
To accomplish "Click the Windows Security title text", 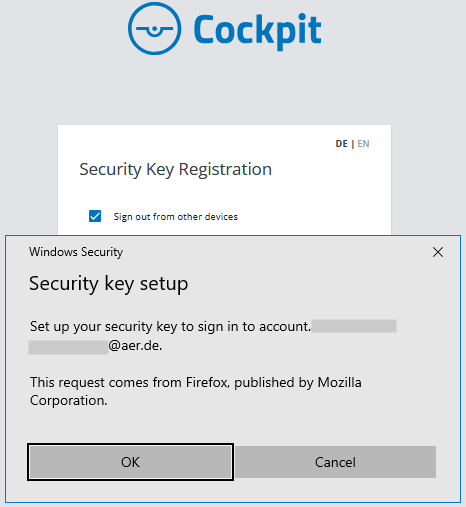I will 76,252.
